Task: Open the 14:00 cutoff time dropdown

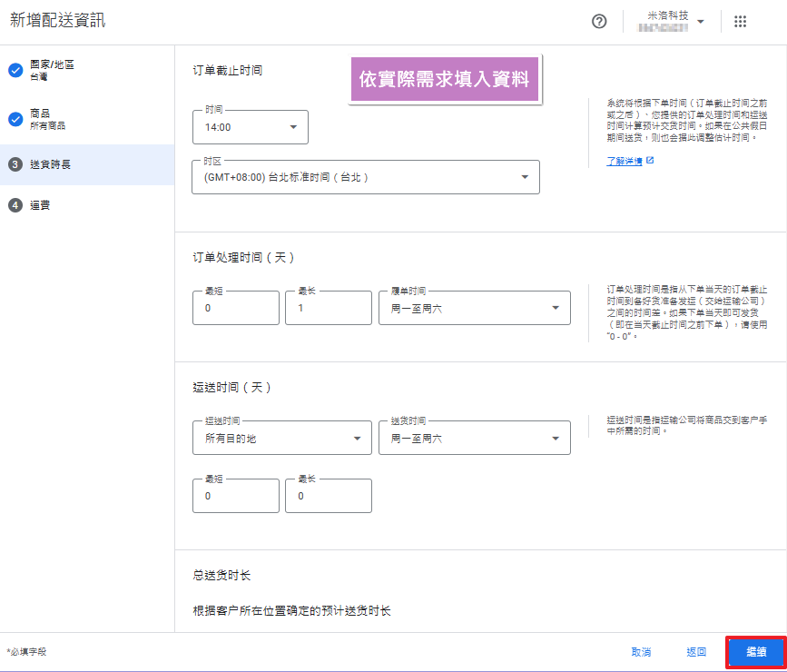Action: [251, 127]
